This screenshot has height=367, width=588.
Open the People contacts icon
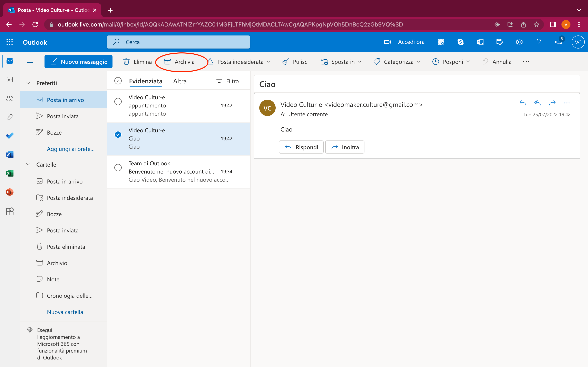click(x=10, y=98)
